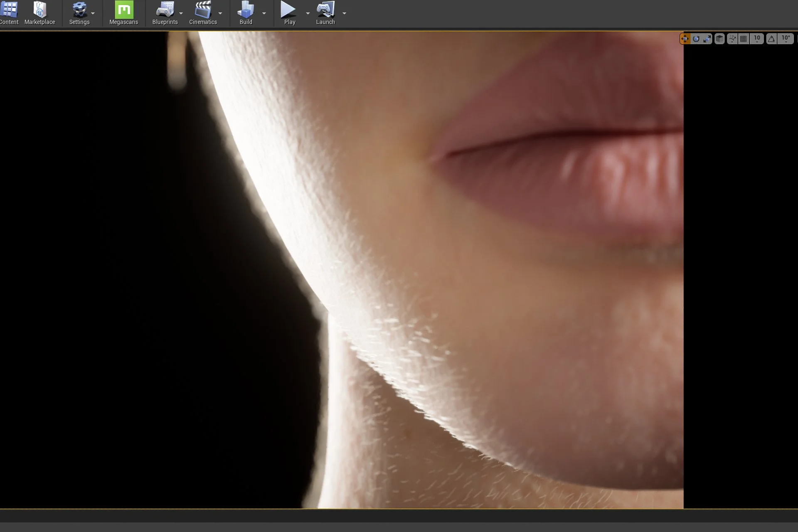Image resolution: width=798 pixels, height=532 pixels.
Task: Expand the Build options dropdown arrow
Action: (264, 13)
